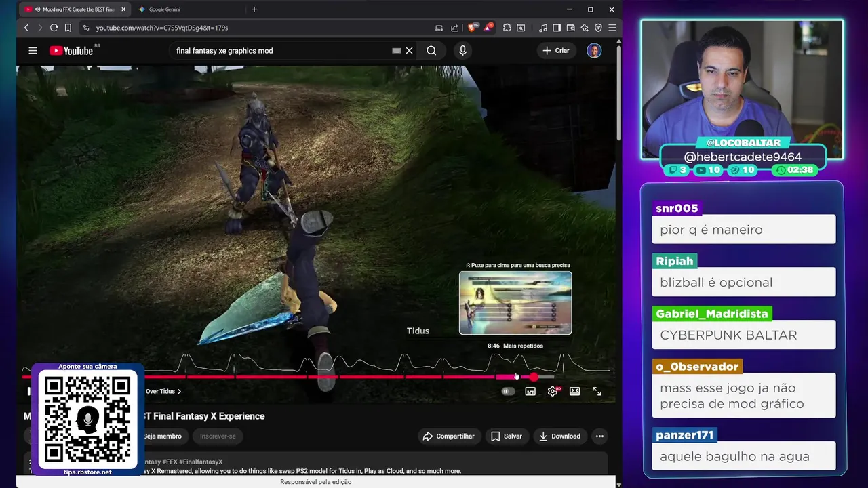This screenshot has height=488, width=868.
Task: Open site settings icon in address bar
Action: (85, 28)
